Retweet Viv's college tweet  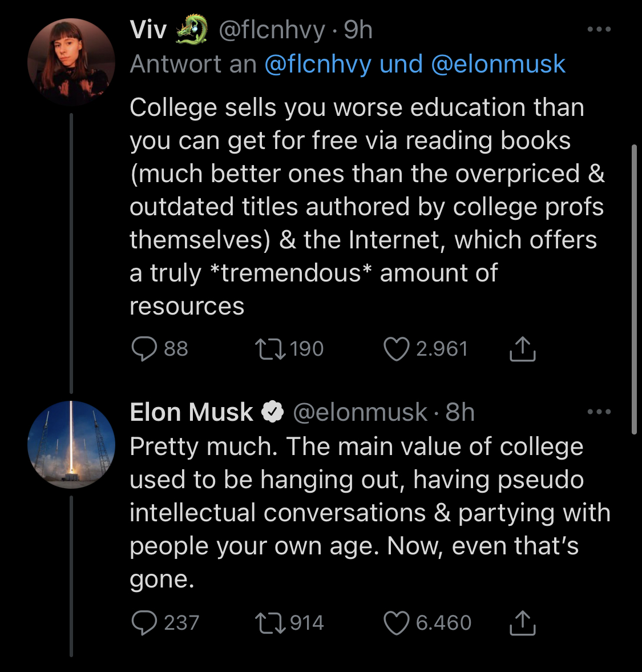270,349
